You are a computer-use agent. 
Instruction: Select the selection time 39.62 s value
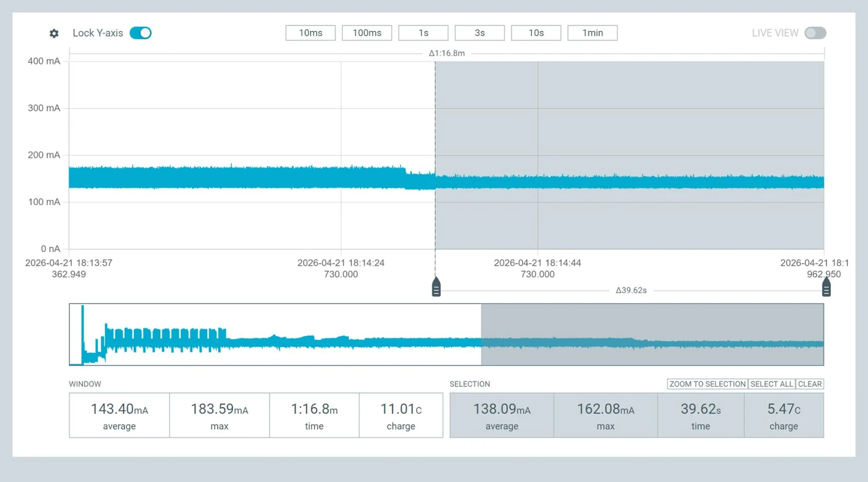(x=701, y=409)
